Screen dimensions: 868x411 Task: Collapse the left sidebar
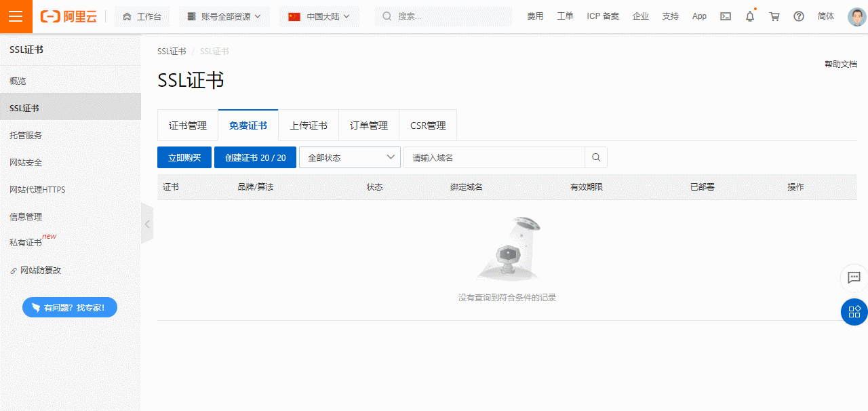pyautogui.click(x=147, y=224)
